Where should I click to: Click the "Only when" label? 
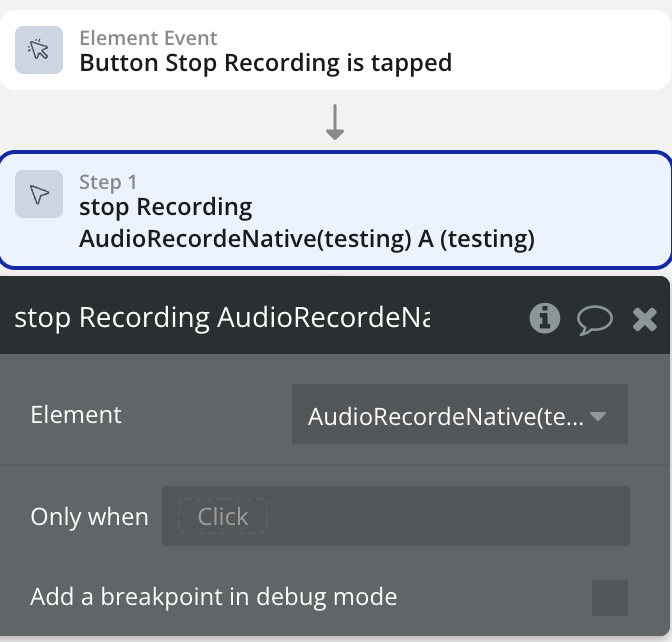[x=89, y=517]
